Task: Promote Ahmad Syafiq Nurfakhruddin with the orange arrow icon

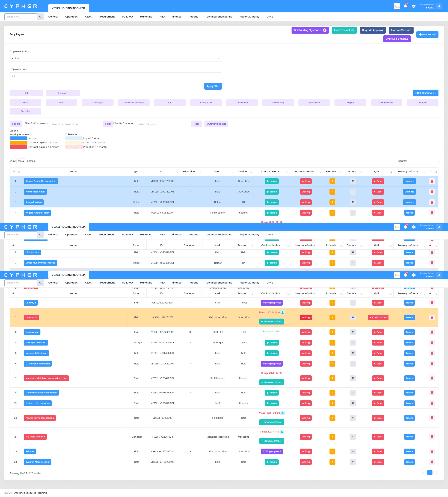Action: 332,181
